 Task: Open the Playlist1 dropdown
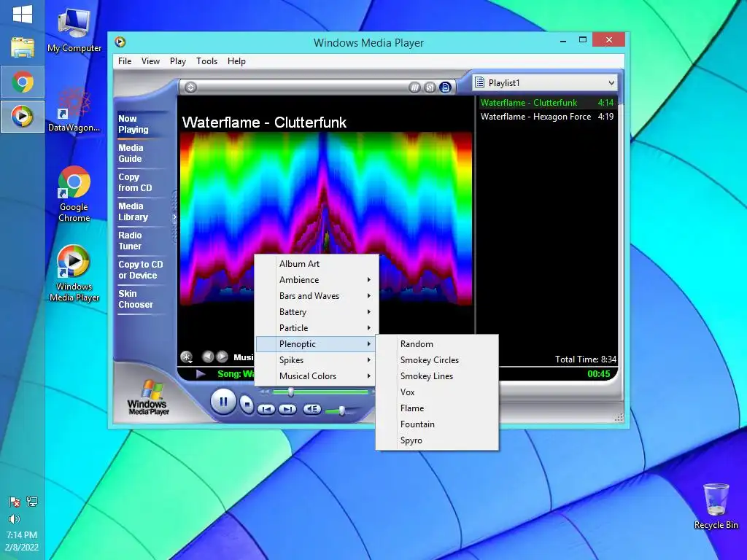(544, 83)
